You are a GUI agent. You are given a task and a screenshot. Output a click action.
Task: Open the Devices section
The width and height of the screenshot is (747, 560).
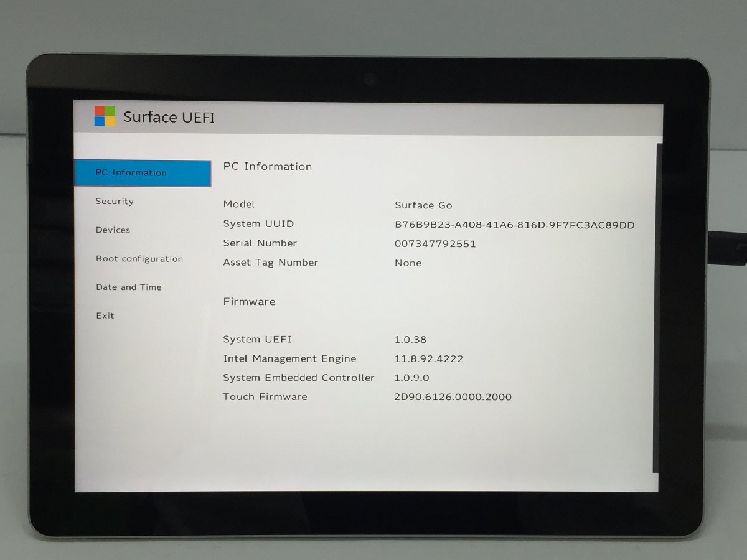click(113, 230)
